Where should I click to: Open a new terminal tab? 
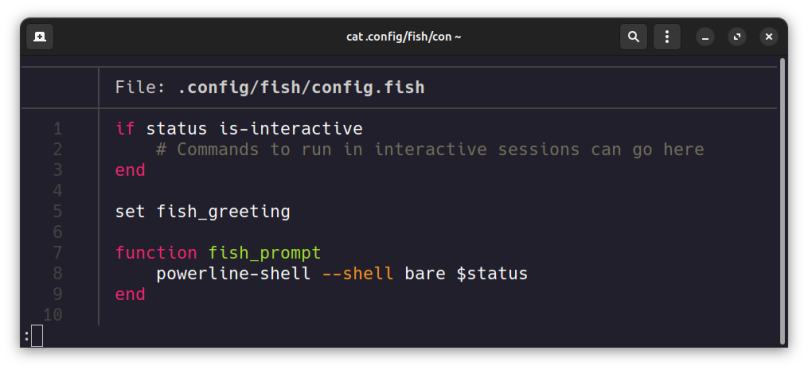40,37
